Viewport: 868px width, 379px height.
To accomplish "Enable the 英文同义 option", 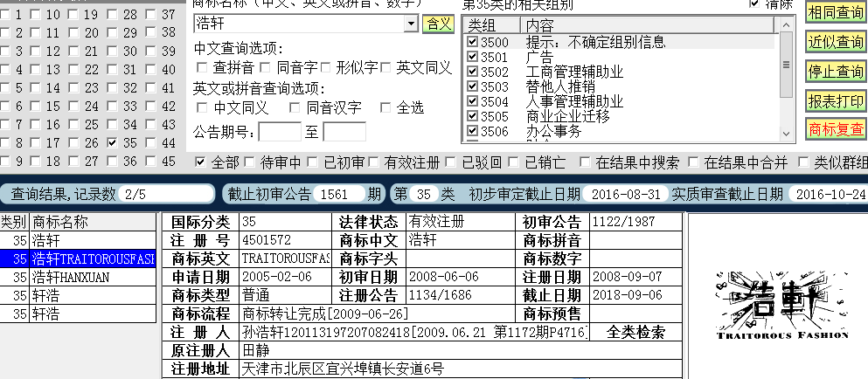I will 385,68.
